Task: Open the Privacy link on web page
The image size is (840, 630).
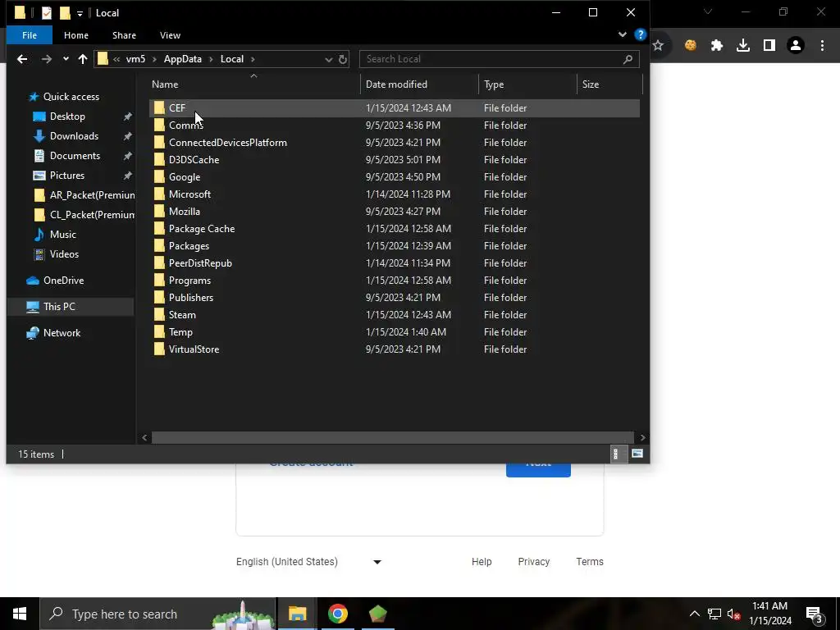Action: click(533, 562)
